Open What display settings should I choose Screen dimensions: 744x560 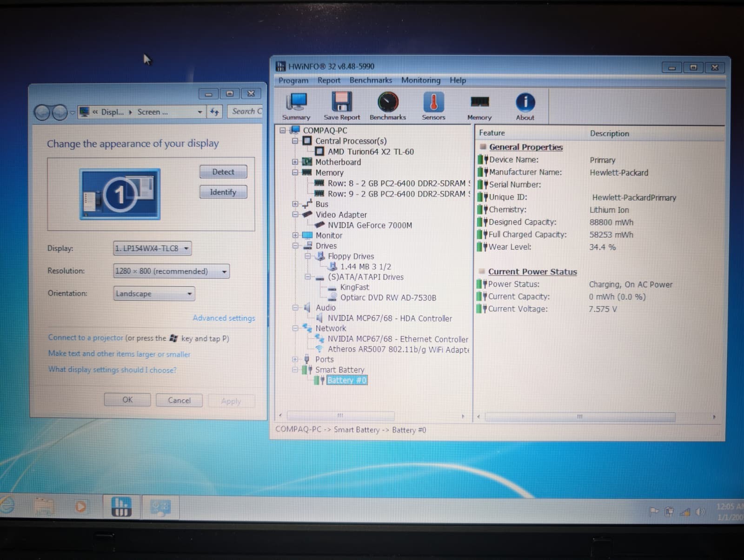pyautogui.click(x=112, y=370)
